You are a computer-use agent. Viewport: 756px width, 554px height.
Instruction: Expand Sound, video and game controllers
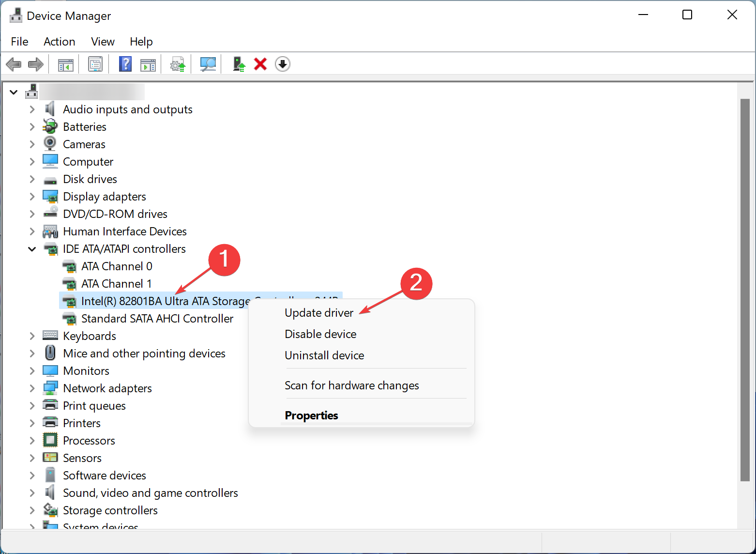point(32,493)
